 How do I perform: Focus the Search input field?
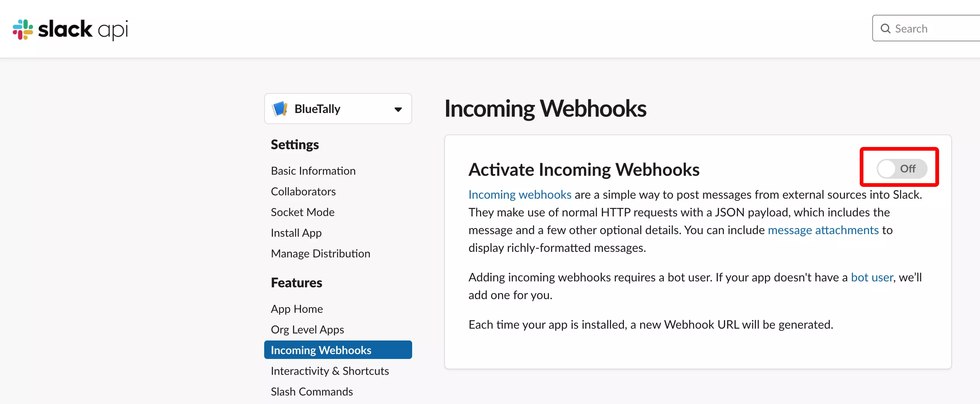pos(926,28)
